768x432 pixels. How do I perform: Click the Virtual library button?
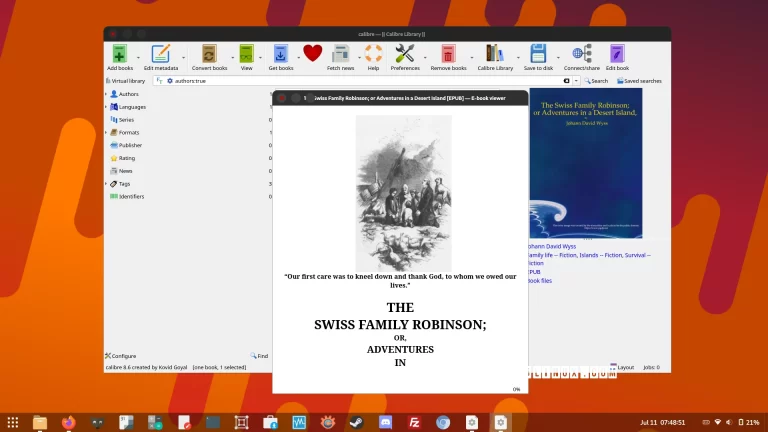click(125, 81)
